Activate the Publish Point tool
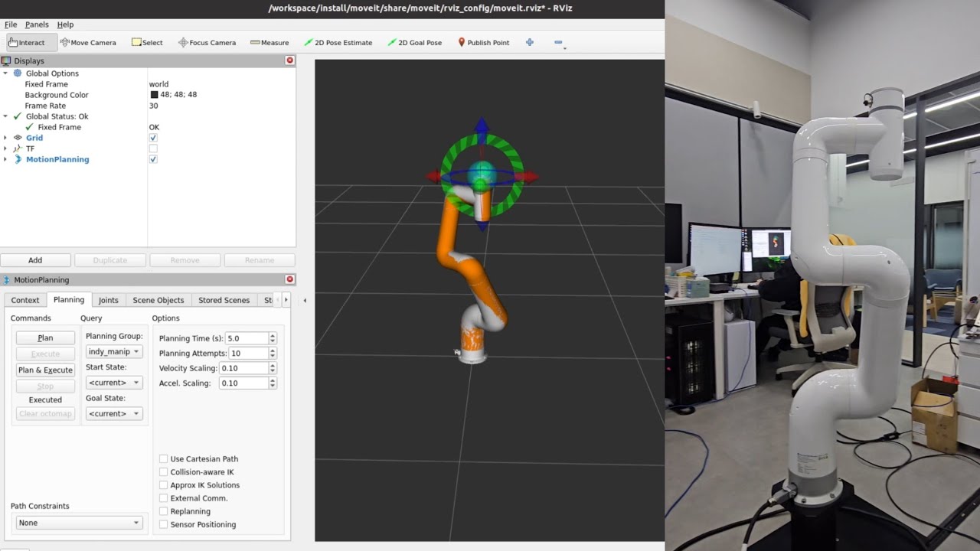Viewport: 980px width, 551px height. 483,43
